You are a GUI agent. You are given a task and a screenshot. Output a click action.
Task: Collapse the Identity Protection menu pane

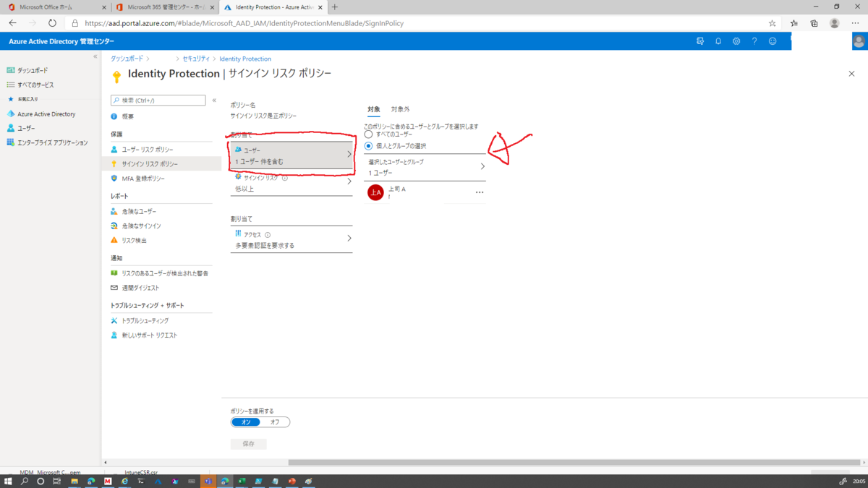214,100
